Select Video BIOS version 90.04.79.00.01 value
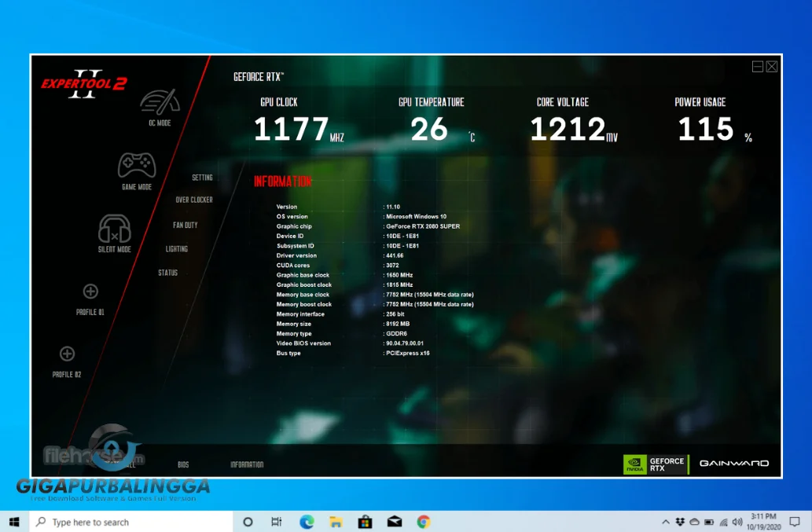 tap(405, 343)
